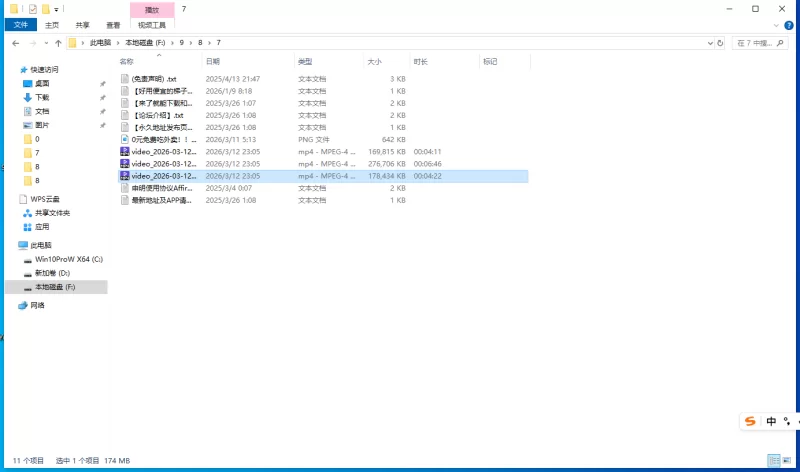Select the 0元免费吃外卖 PNG file
Image resolution: width=800 pixels, height=472 pixels.
[x=160, y=139]
